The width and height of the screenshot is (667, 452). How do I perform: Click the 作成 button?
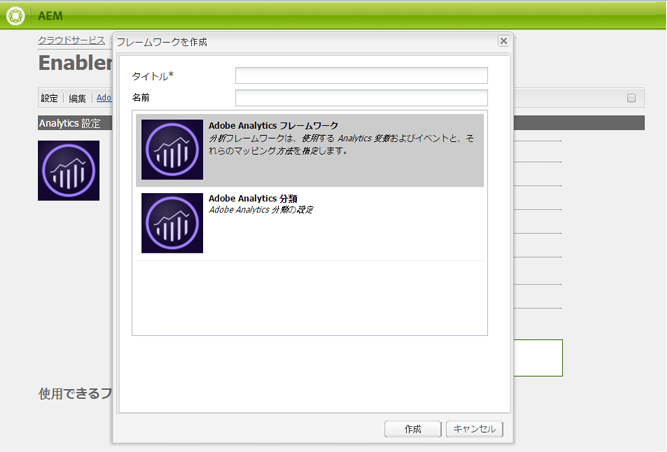(413, 429)
